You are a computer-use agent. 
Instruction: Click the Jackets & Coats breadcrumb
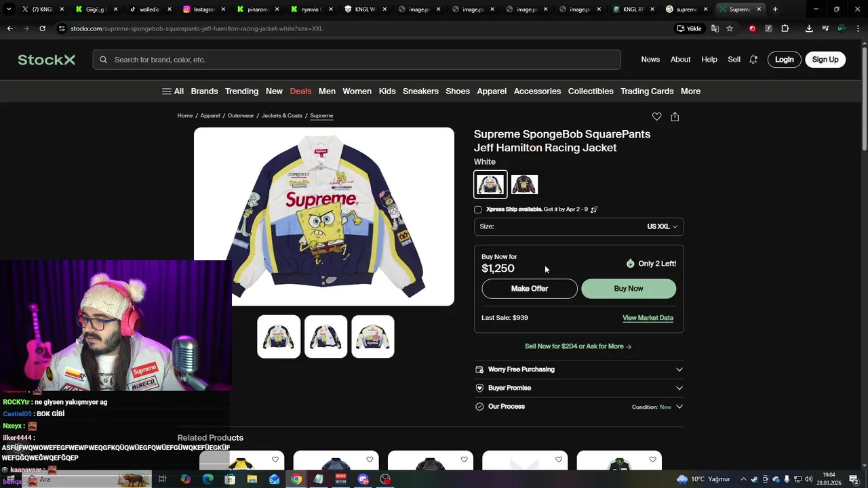coord(282,116)
